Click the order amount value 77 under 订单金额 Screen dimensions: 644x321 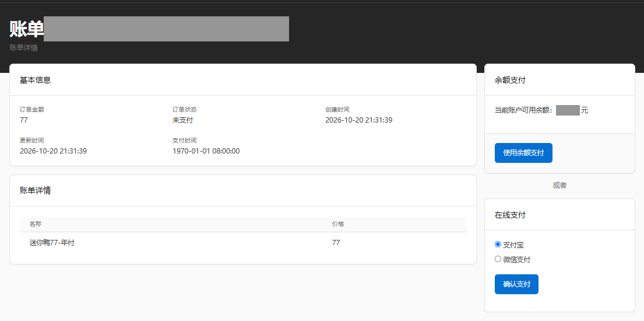[x=24, y=120]
